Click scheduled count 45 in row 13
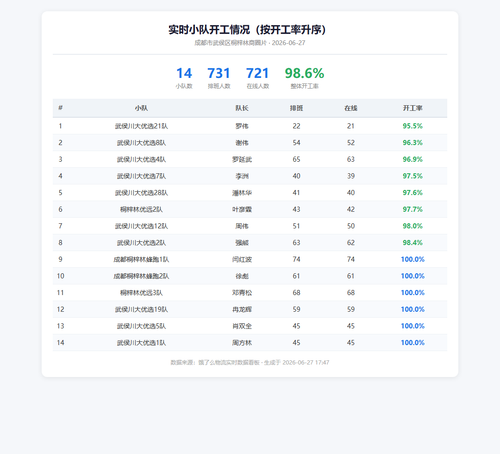 [x=296, y=326]
